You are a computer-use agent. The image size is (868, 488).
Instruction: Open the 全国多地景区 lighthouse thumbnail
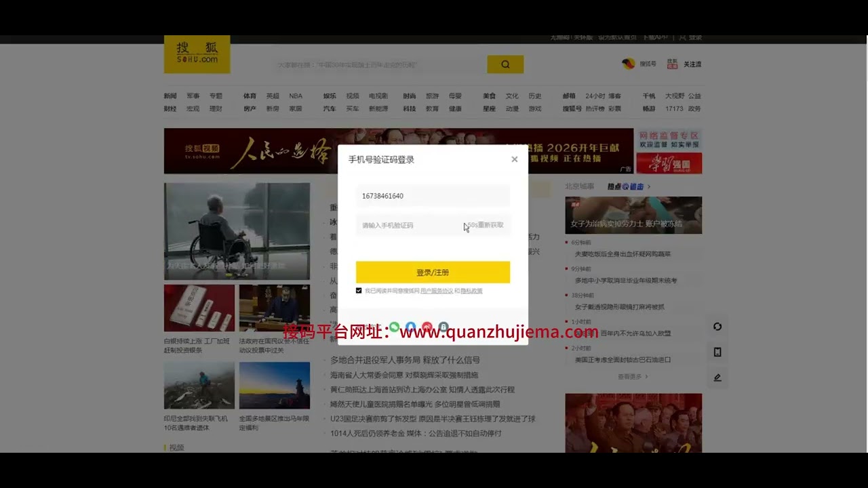[x=275, y=386]
